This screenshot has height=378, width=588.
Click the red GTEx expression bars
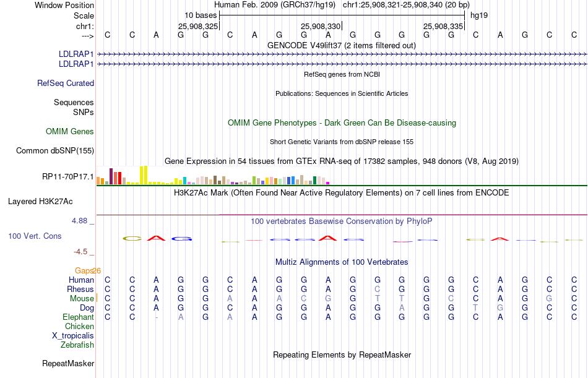(x=118, y=178)
